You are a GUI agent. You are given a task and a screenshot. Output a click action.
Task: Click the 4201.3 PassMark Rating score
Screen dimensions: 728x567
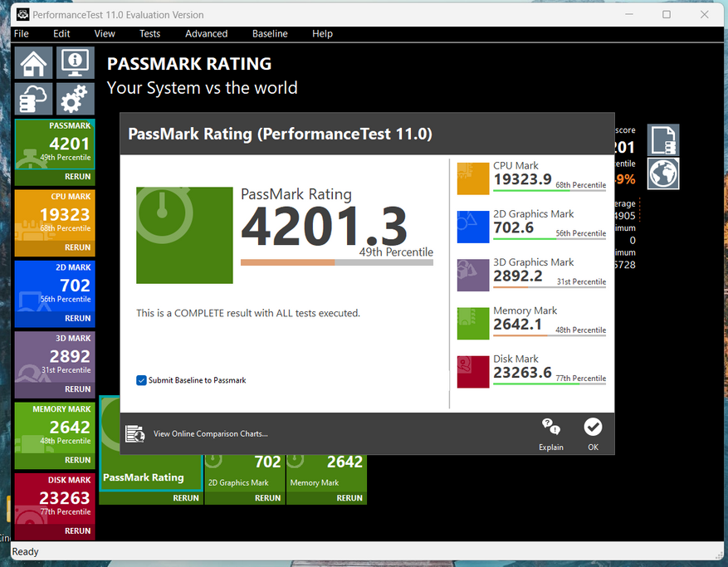(x=324, y=226)
